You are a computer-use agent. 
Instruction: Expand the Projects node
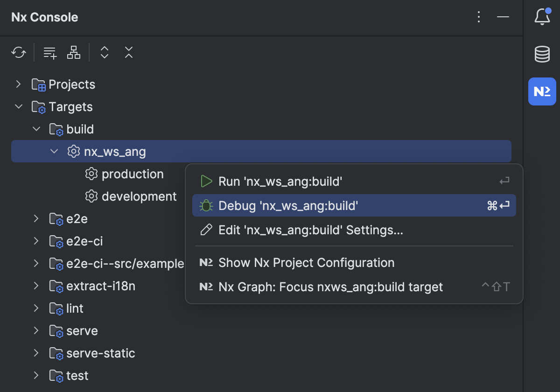coord(18,84)
